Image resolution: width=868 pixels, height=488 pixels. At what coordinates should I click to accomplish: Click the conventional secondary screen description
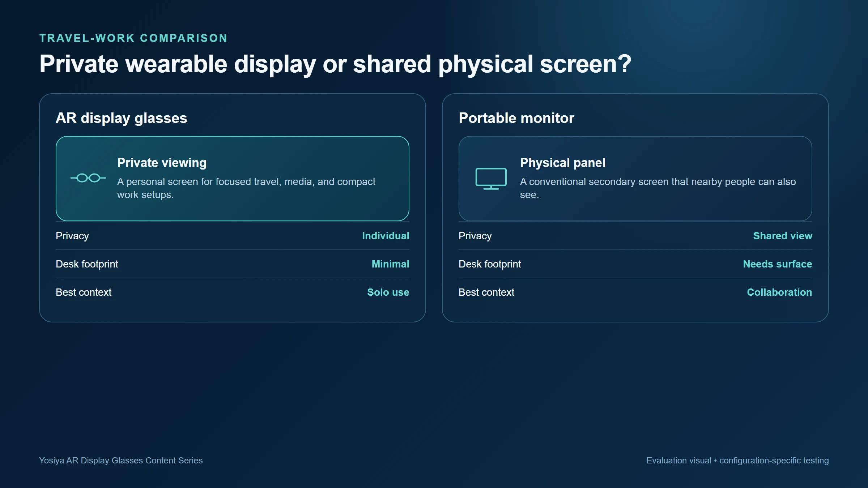(x=658, y=188)
